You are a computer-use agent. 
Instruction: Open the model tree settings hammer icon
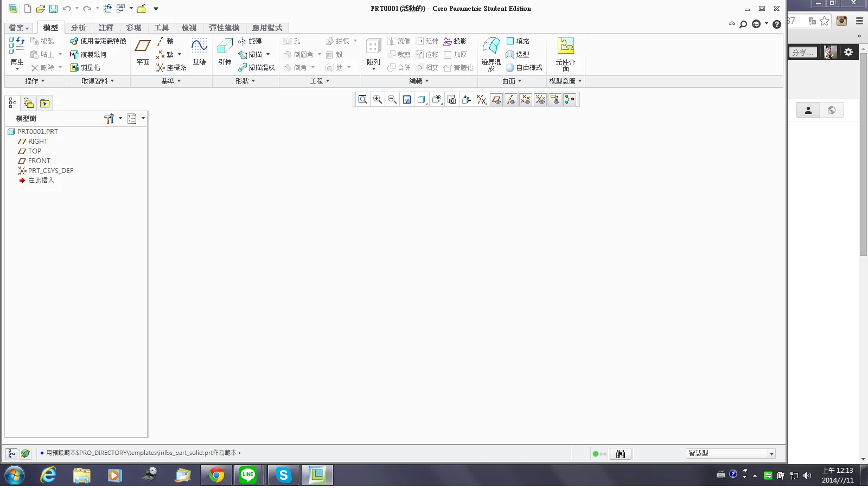coord(108,119)
